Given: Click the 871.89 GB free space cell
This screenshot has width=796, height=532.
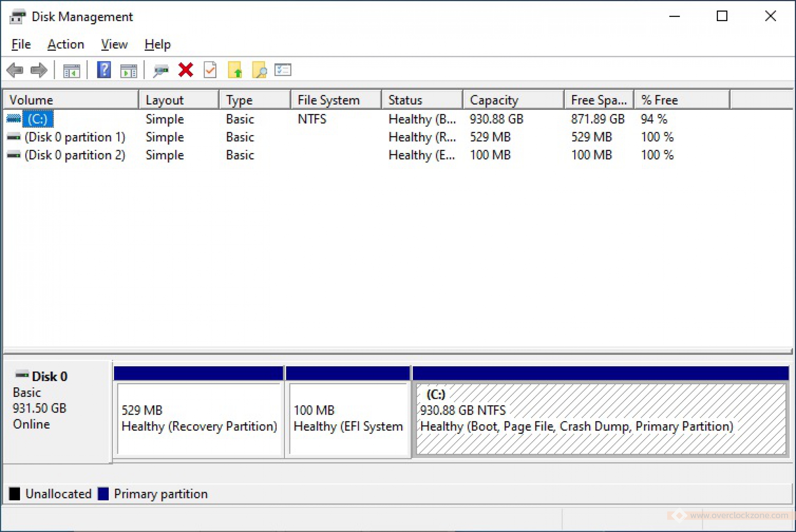Looking at the screenshot, I should coord(597,119).
